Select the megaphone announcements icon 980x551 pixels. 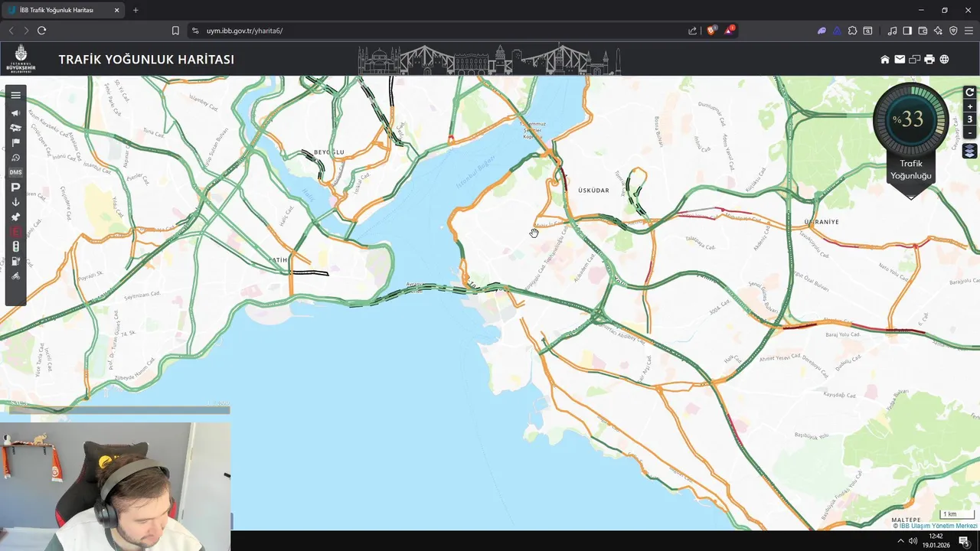pos(15,112)
